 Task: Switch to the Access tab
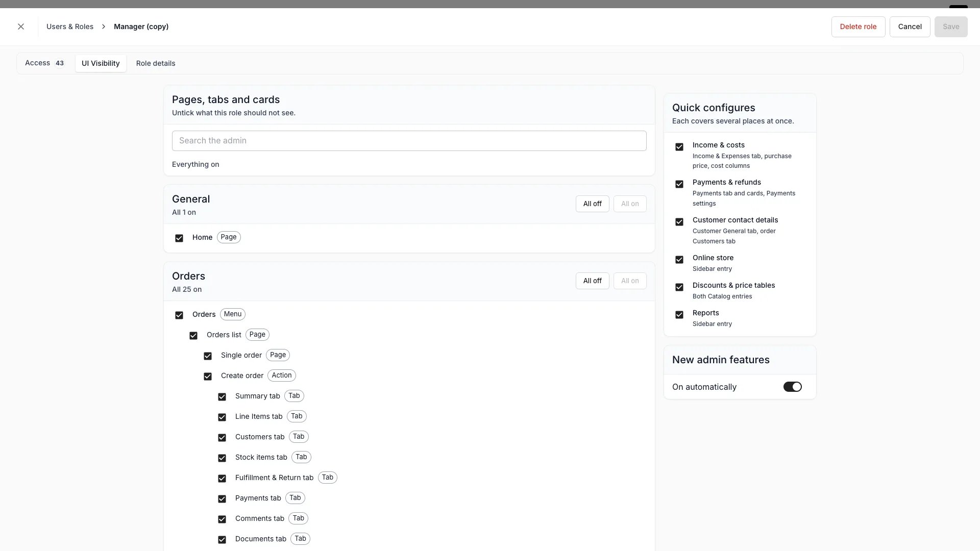point(45,63)
